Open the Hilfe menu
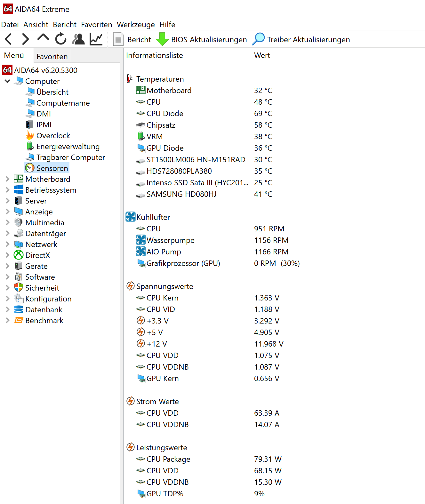The height and width of the screenshot is (504, 425). pos(167,25)
